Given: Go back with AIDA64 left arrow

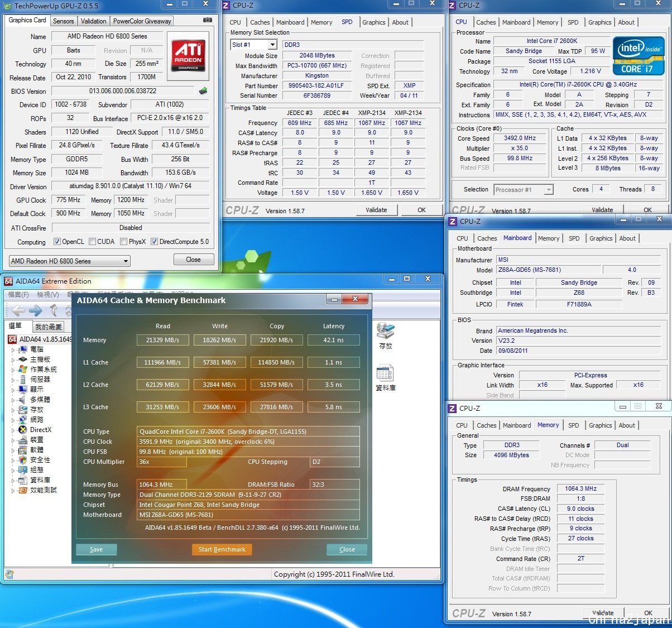Looking at the screenshot, I should pos(18,310).
